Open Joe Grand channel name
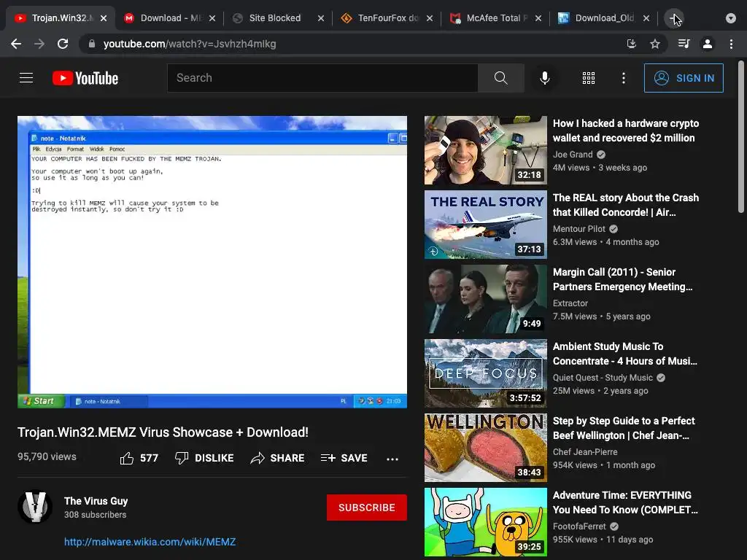The image size is (747, 560). [573, 155]
